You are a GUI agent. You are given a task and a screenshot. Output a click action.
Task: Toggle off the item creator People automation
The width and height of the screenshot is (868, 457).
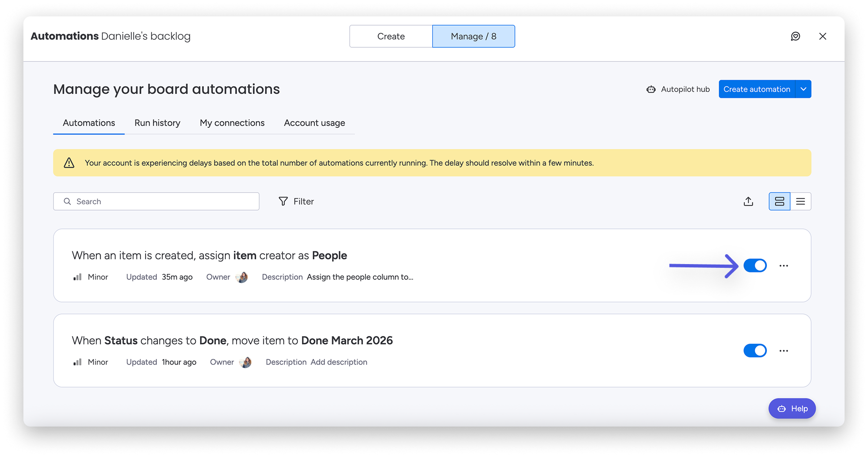pyautogui.click(x=755, y=265)
